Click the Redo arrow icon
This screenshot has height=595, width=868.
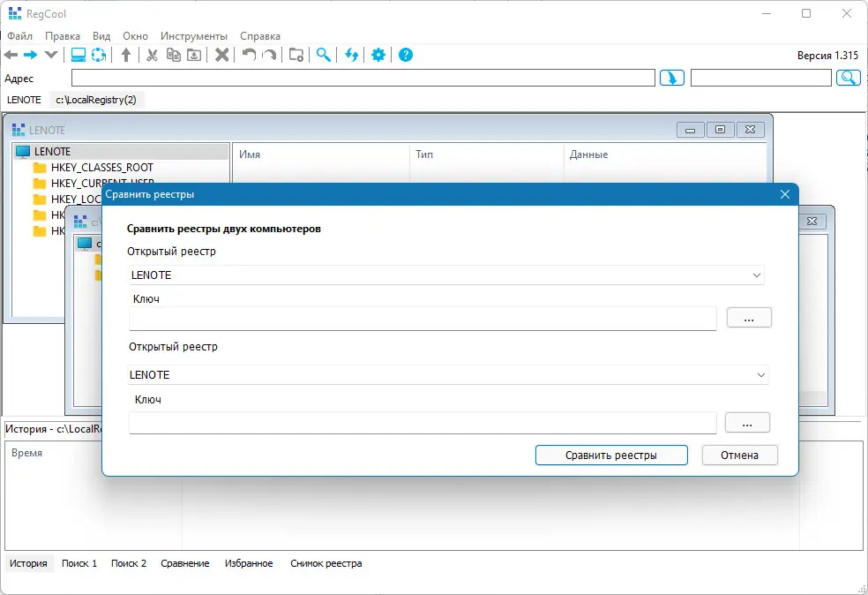click(270, 55)
